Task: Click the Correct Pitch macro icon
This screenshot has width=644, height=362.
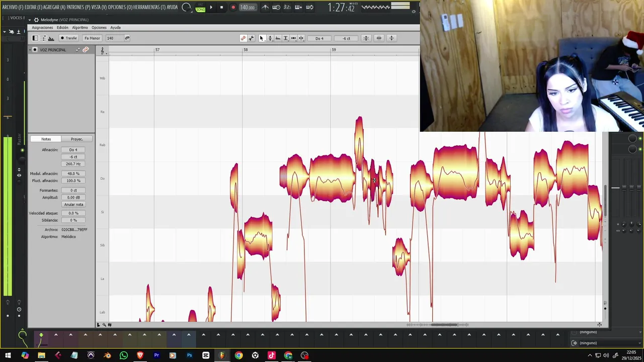Action: pyautogui.click(x=366, y=38)
